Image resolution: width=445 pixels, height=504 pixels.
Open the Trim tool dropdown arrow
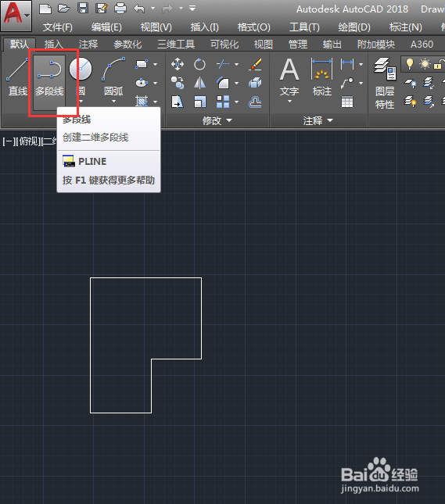(x=237, y=64)
